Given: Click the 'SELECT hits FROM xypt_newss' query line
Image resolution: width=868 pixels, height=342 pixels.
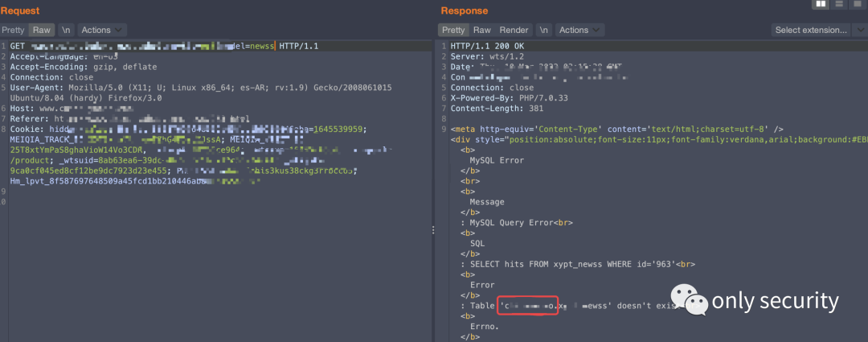Looking at the screenshot, I should [x=577, y=264].
